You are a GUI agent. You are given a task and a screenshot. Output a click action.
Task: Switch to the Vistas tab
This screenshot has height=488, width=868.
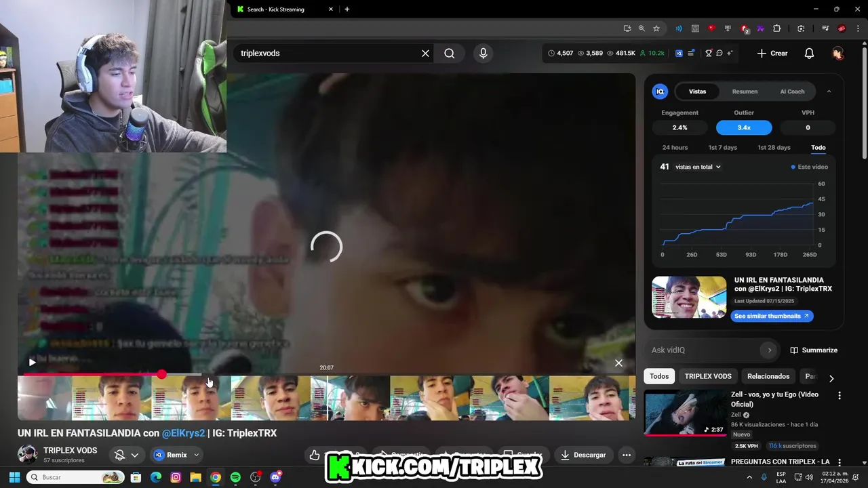click(697, 91)
